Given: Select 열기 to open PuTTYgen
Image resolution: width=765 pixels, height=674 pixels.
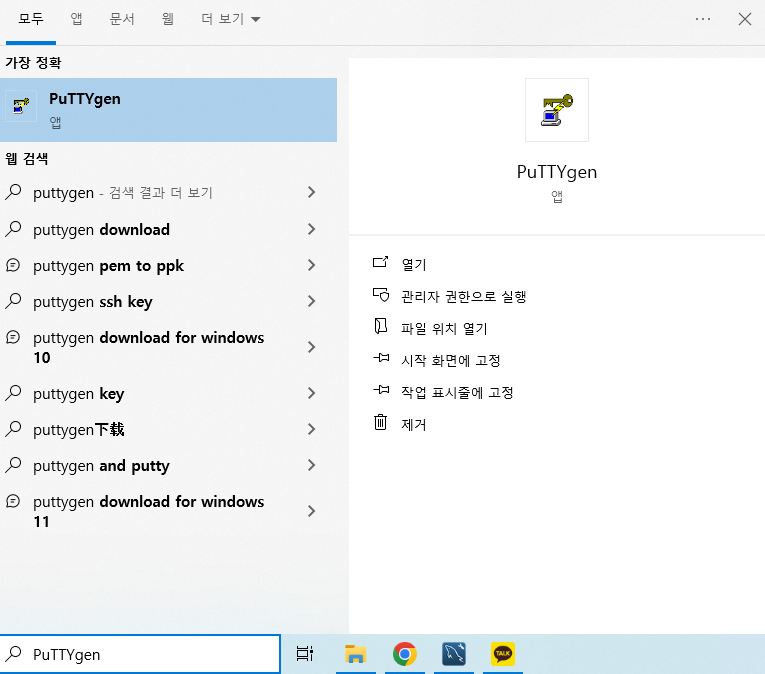Looking at the screenshot, I should click(x=414, y=265).
